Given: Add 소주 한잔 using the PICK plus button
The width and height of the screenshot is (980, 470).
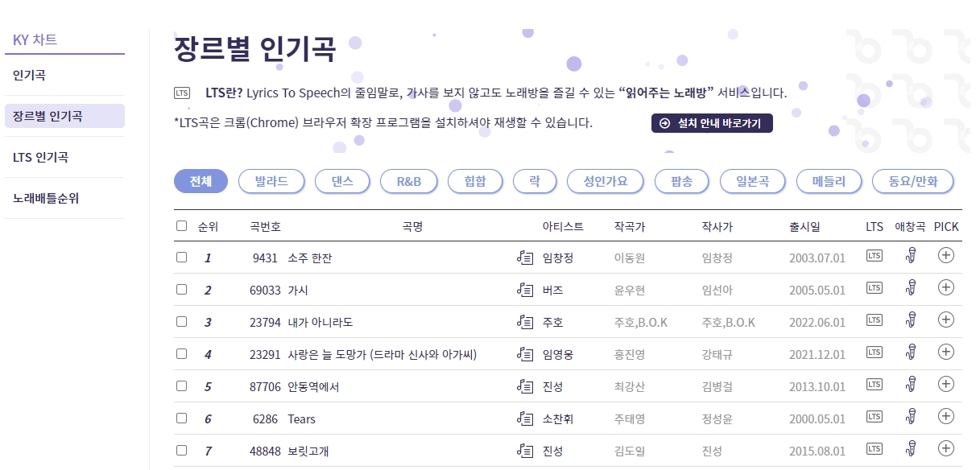Looking at the screenshot, I should (946, 255).
